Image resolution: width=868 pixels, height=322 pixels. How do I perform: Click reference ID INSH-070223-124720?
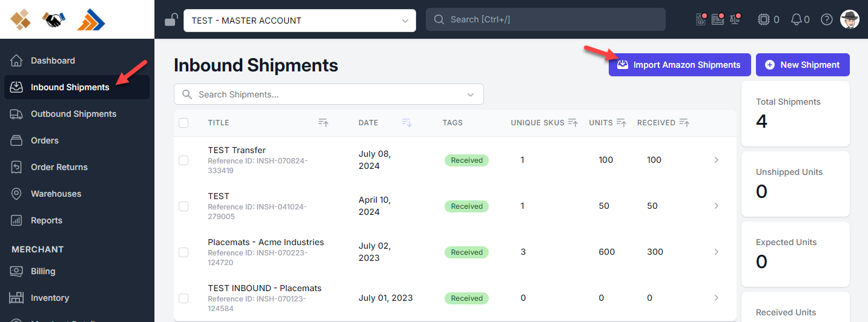[257, 258]
